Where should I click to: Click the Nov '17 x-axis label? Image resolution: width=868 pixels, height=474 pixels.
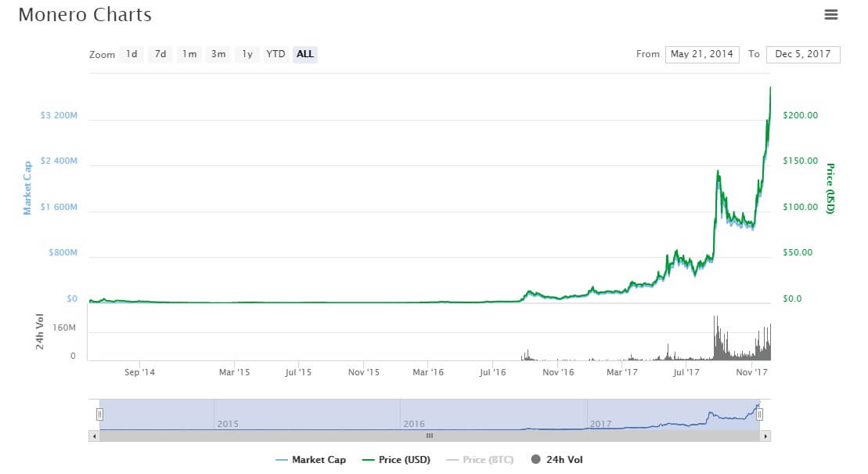(751, 372)
